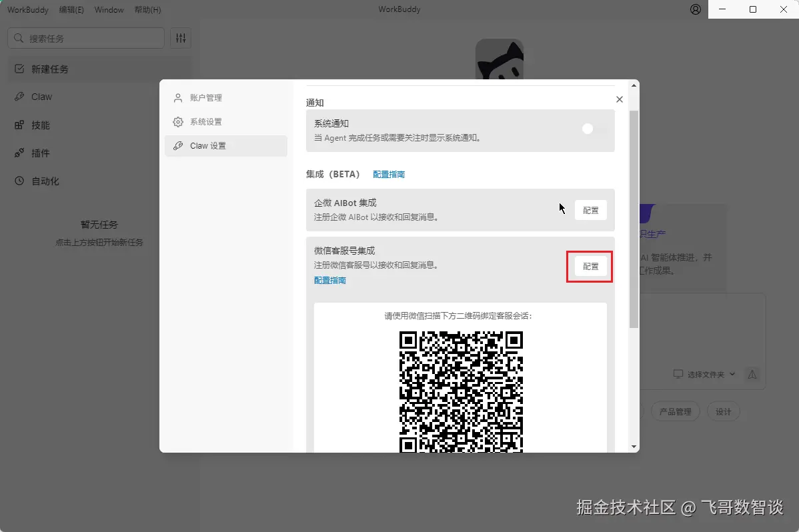This screenshot has height=532, width=799.
Task: Switch to 系统设置 settings tab
Action: pyautogui.click(x=225, y=122)
